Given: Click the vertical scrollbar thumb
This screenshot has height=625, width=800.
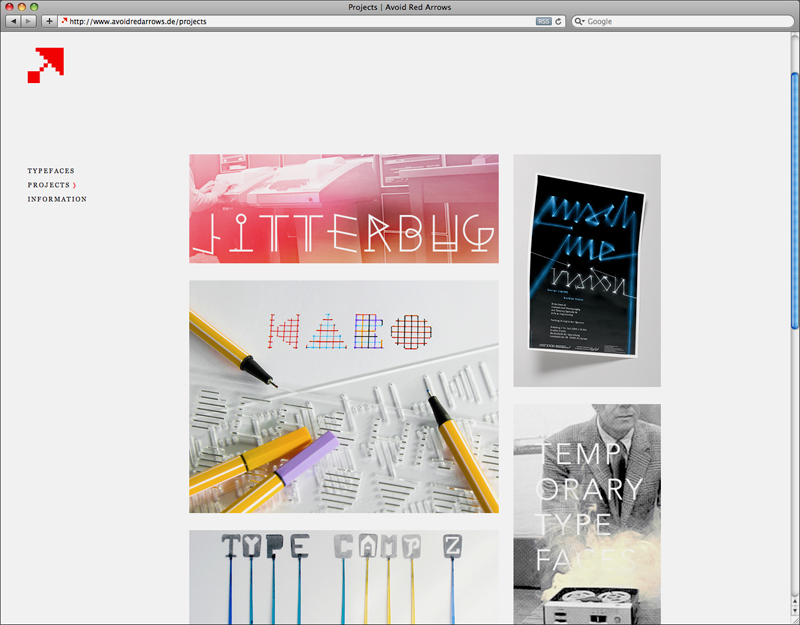Looking at the screenshot, I should 795,201.
